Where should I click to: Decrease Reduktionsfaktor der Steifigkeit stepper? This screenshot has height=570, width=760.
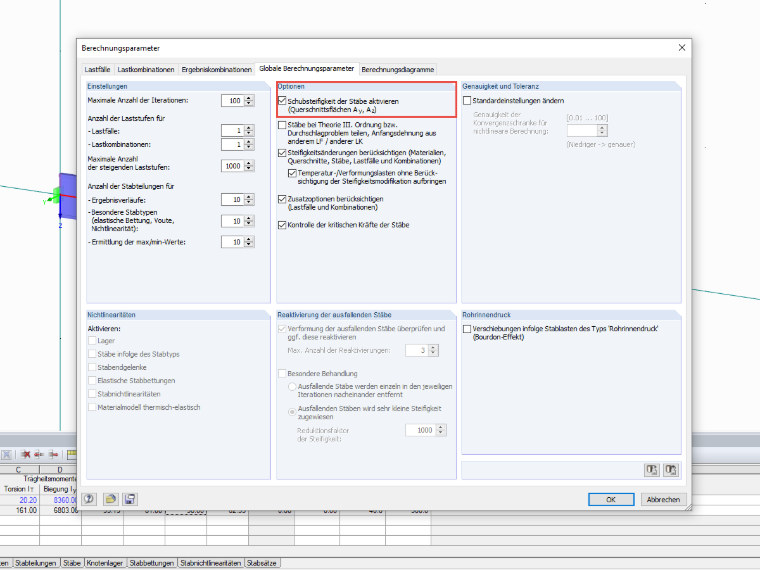441,433
